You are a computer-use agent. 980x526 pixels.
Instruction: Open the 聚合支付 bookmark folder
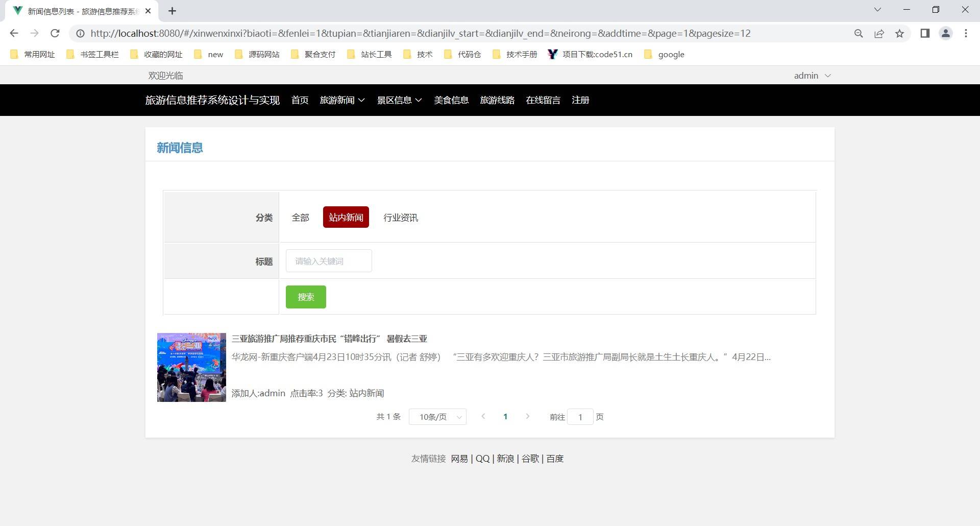click(313, 54)
